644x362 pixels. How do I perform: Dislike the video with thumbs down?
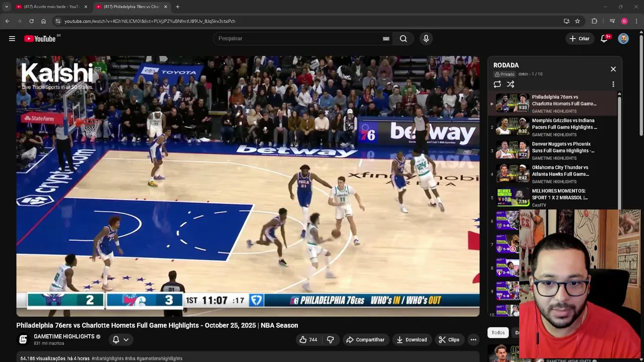pos(331,340)
